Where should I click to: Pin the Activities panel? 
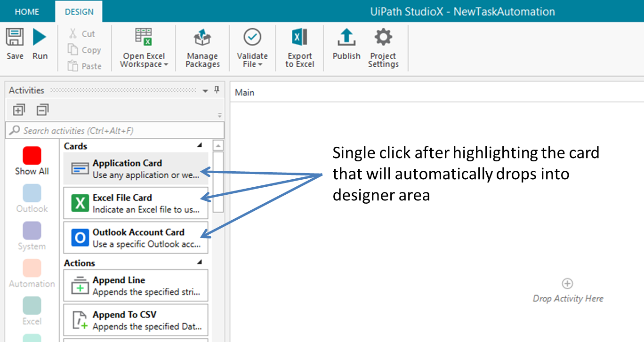point(217,90)
